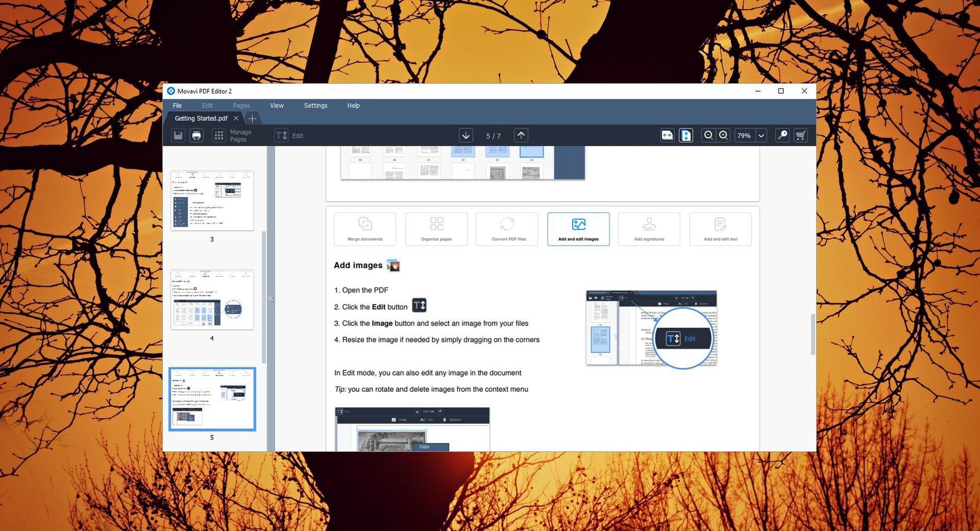Open the File menu
980x531 pixels.
pos(177,105)
